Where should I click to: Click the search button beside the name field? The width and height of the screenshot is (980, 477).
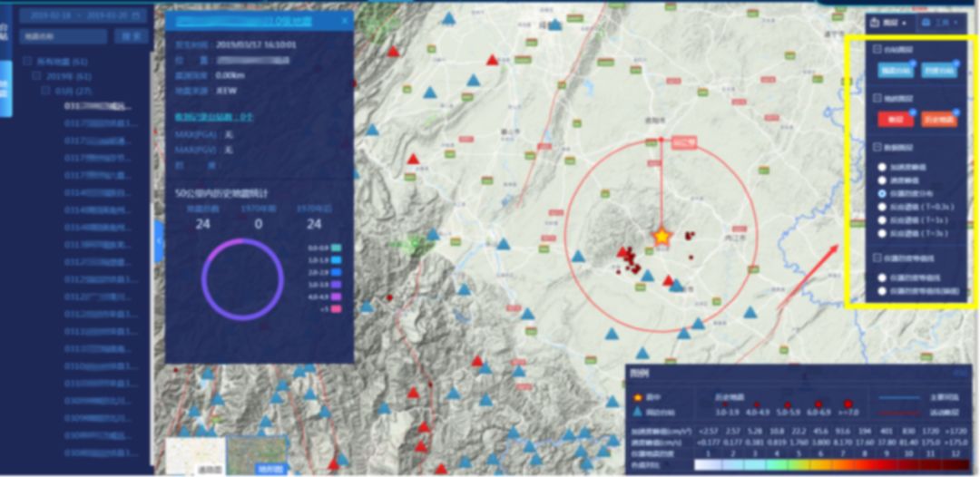(x=133, y=37)
